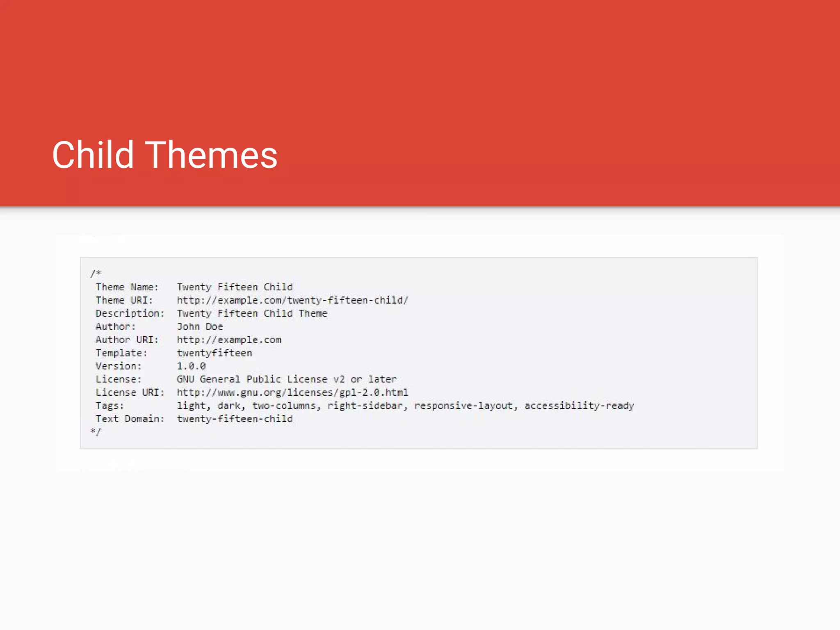Click the 'Description:' label
The height and width of the screenshot is (630, 840).
(130, 313)
